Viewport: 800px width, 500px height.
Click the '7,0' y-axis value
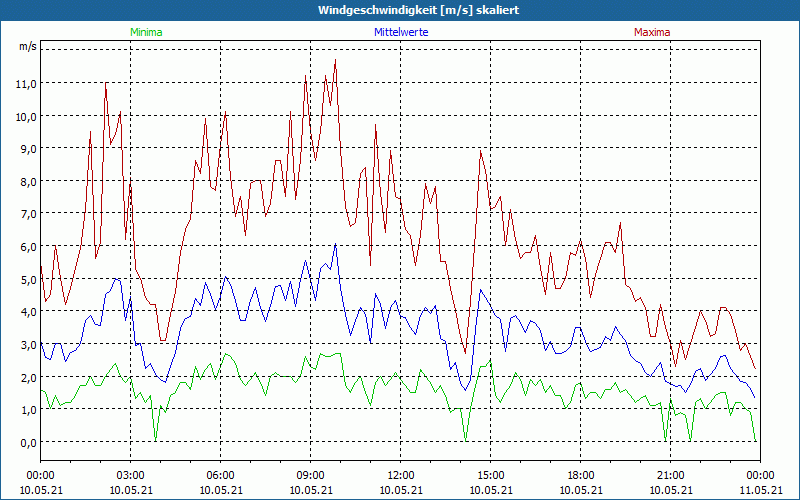pos(29,214)
